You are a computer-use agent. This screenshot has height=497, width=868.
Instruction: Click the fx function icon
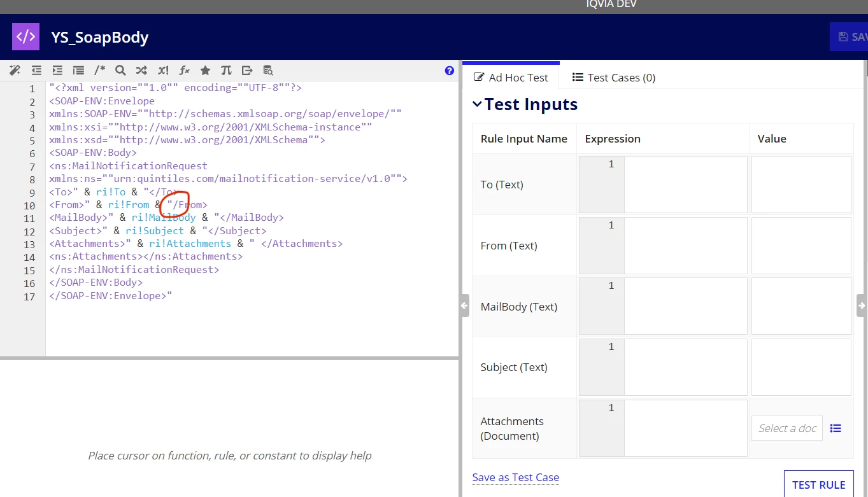184,71
